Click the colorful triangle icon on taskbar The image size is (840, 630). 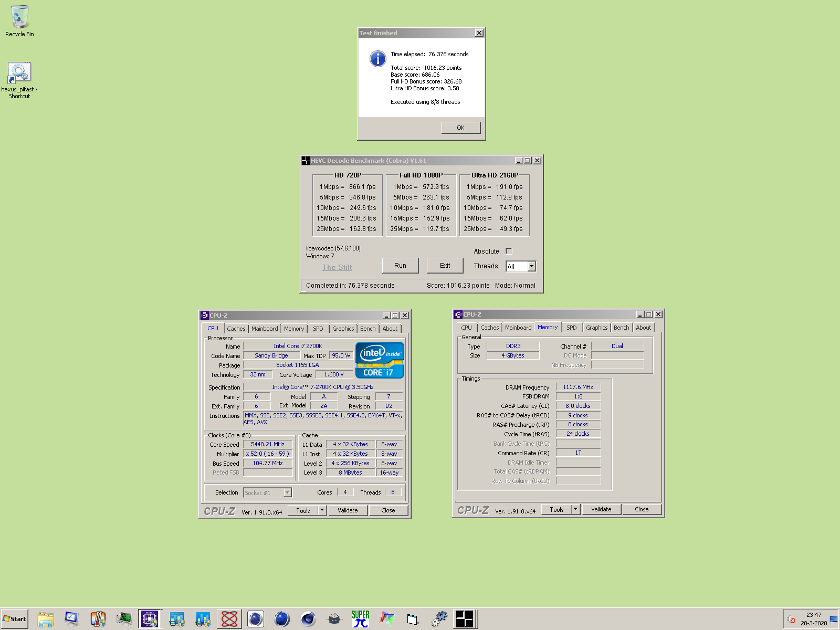coord(387,619)
